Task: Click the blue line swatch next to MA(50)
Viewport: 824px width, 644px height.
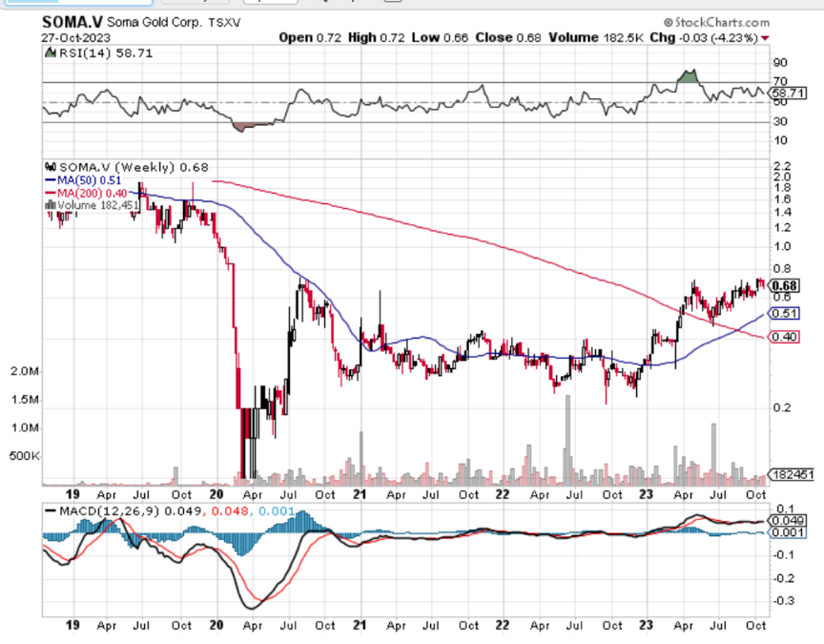Action: [51, 180]
